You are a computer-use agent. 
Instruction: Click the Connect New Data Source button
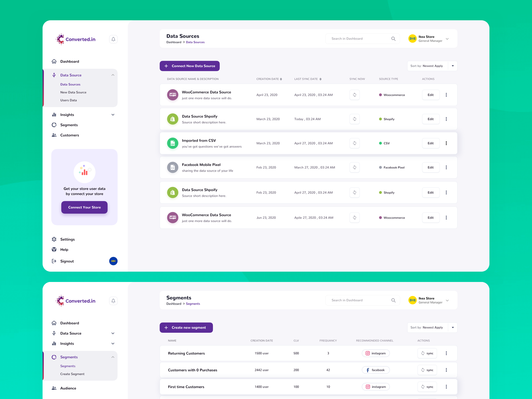pyautogui.click(x=190, y=66)
